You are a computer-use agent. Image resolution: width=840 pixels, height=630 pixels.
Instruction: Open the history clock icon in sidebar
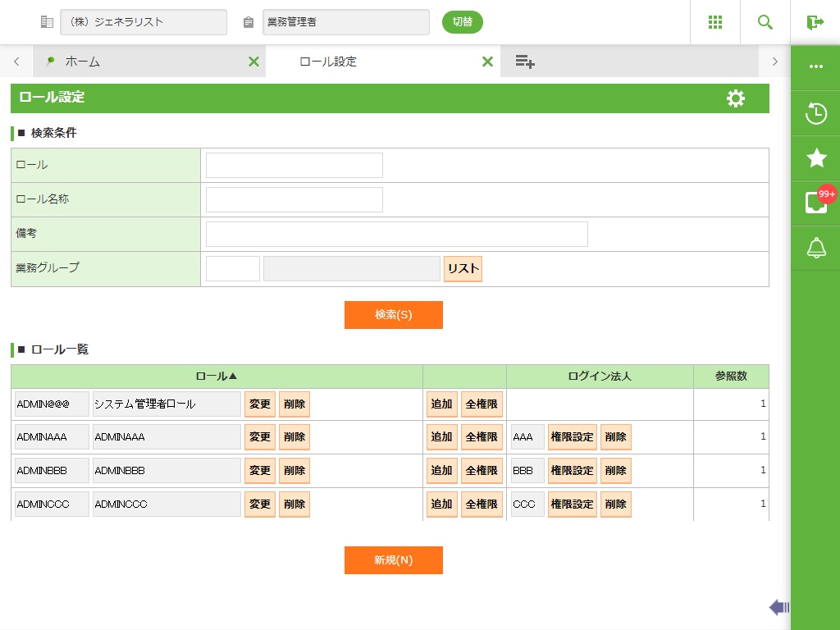coord(815,113)
